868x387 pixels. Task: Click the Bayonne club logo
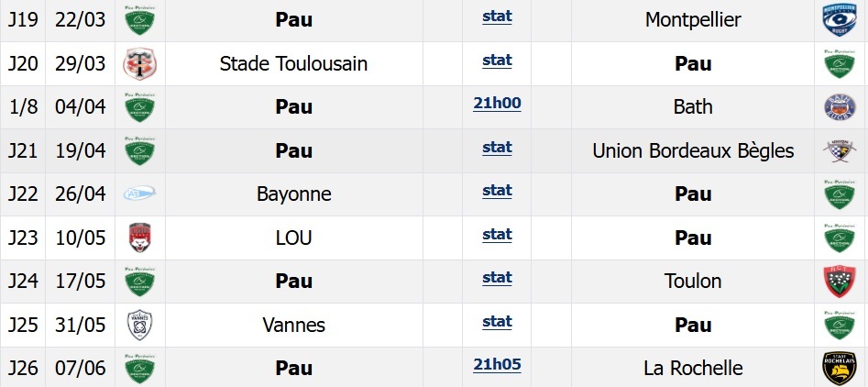tap(140, 193)
